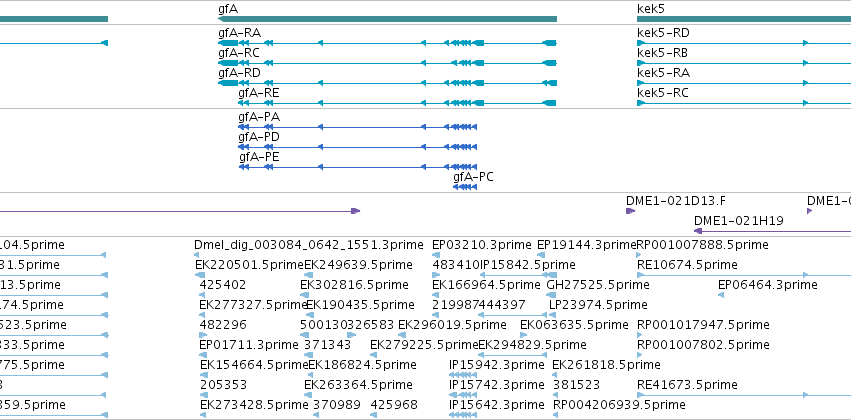The height and width of the screenshot is (420, 851).
Task: Select the gfA-RA transcript label
Action: point(239,33)
